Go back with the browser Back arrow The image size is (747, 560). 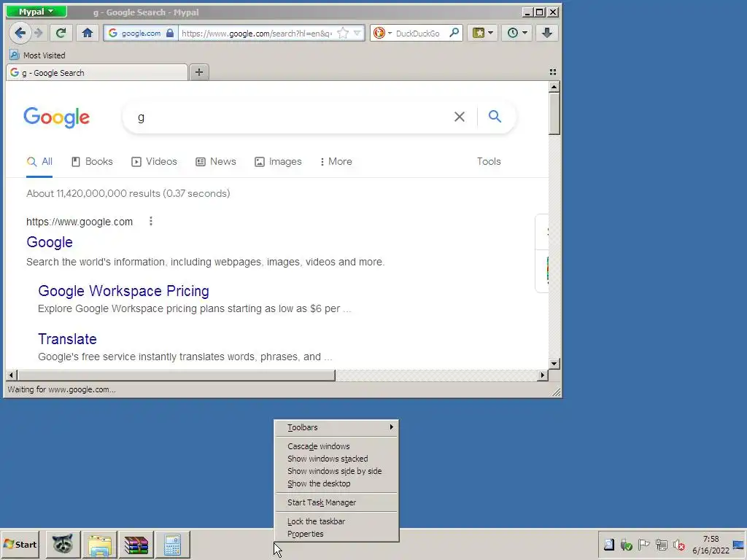(x=20, y=33)
